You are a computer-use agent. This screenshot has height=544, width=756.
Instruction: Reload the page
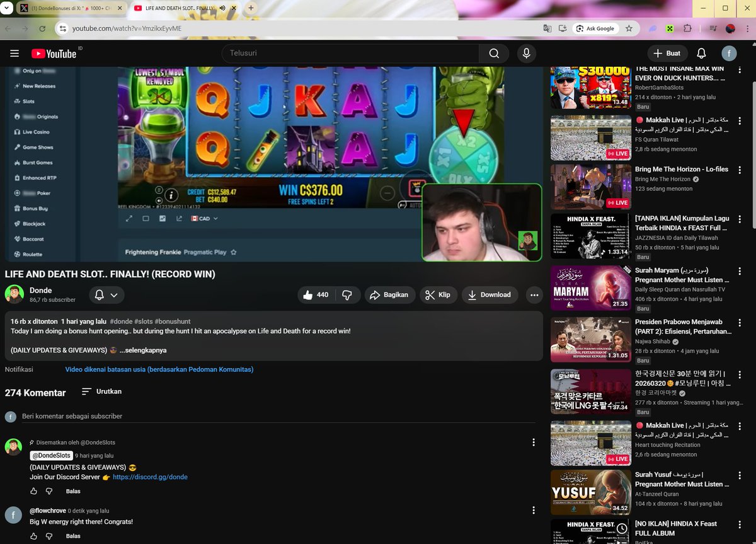coord(42,28)
